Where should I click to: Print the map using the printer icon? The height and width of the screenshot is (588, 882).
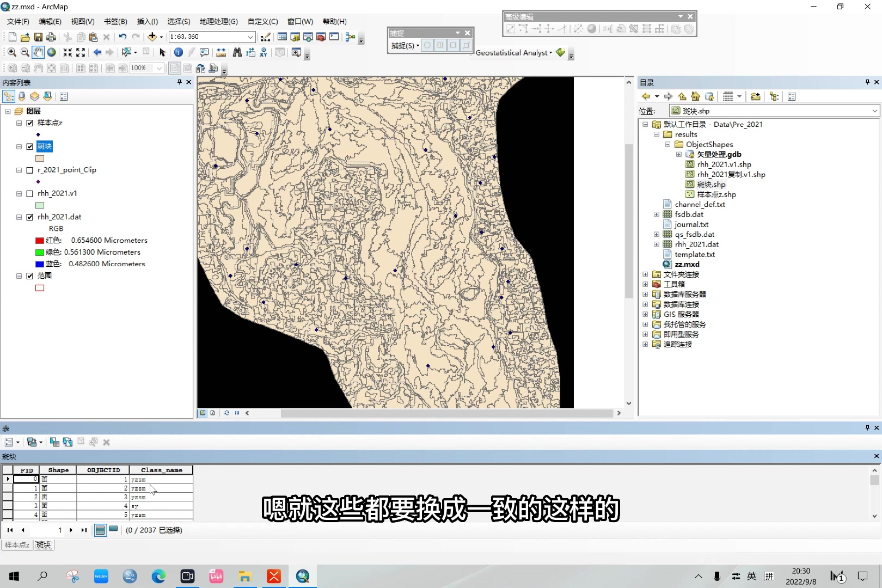coord(51,37)
